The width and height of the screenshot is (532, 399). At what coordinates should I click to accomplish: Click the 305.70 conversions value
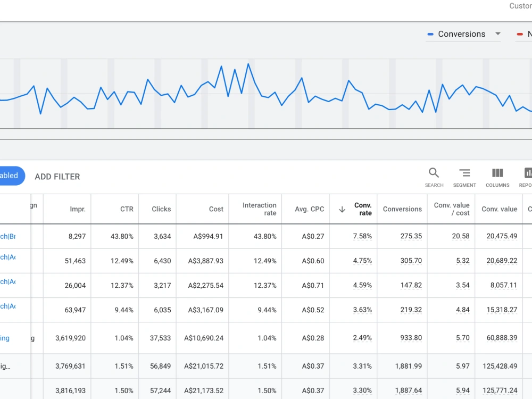pos(411,261)
